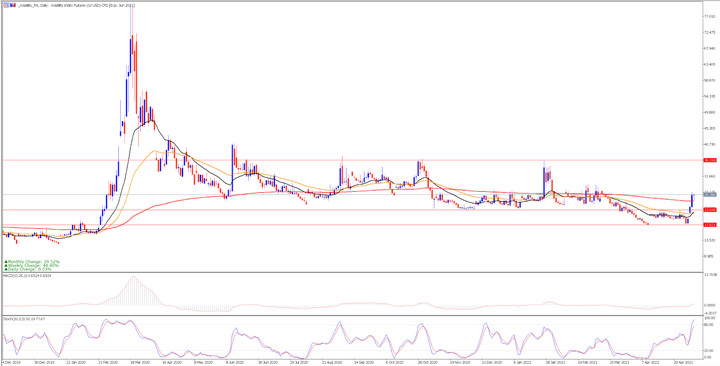Select the lowest red price level tag
Viewport: 720px width, 366px height.
click(x=709, y=225)
